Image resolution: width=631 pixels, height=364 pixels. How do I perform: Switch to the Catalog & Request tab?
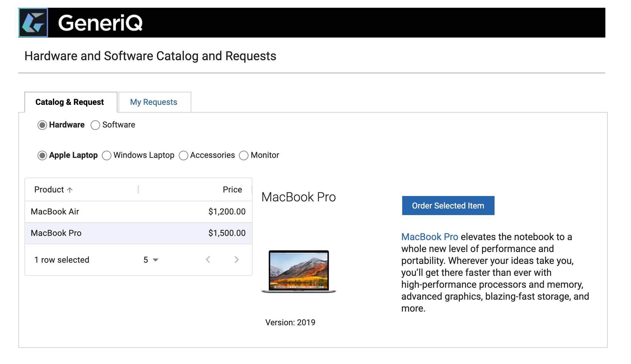point(71,102)
